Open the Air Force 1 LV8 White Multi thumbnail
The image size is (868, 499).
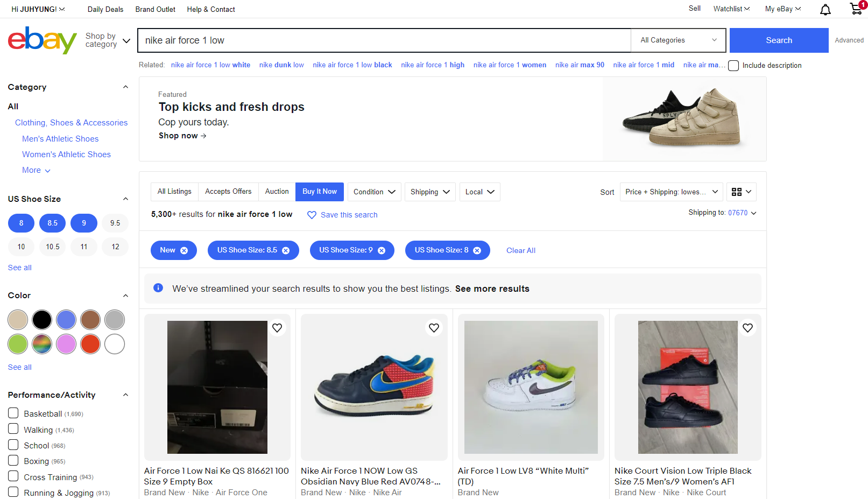[x=531, y=387]
